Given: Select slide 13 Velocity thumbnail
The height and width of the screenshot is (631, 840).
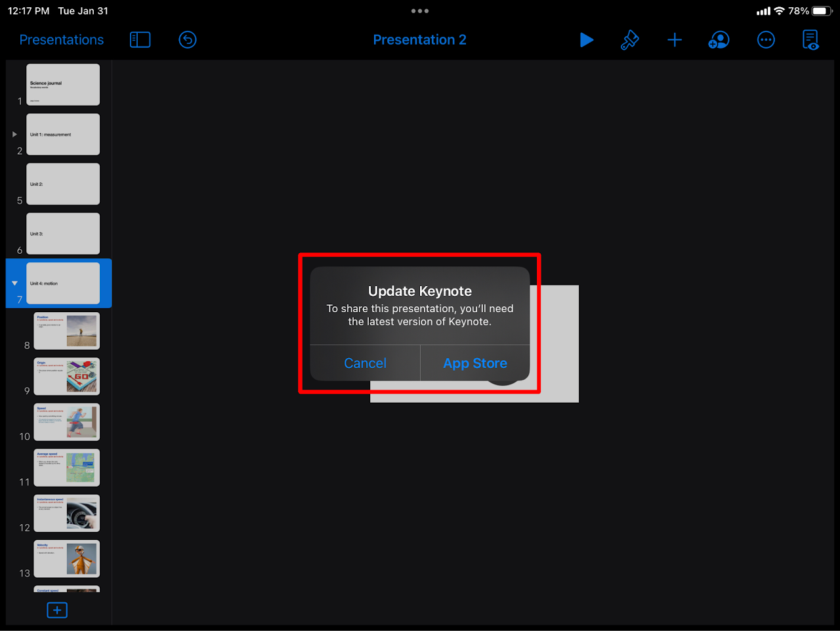Looking at the screenshot, I should pos(67,559).
